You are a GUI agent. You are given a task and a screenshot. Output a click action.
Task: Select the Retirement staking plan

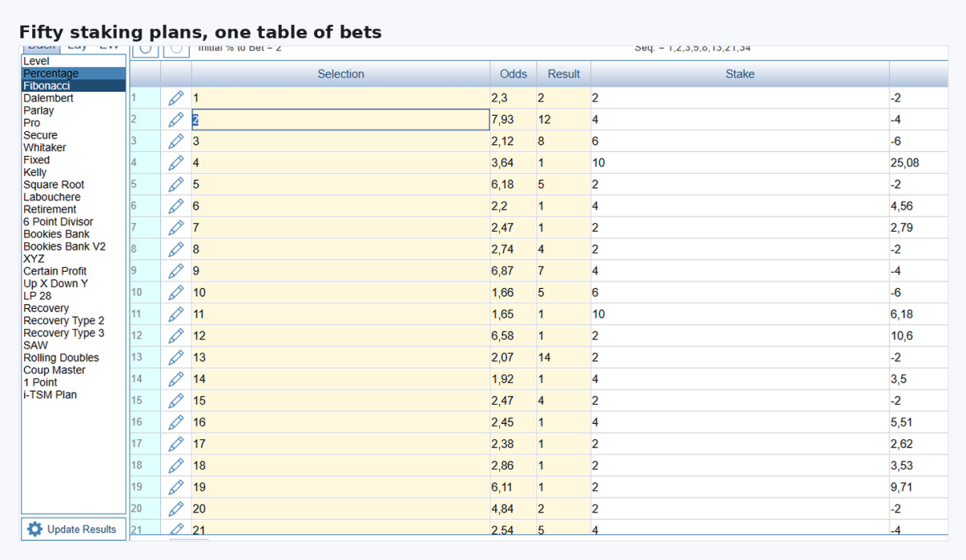coord(73,209)
